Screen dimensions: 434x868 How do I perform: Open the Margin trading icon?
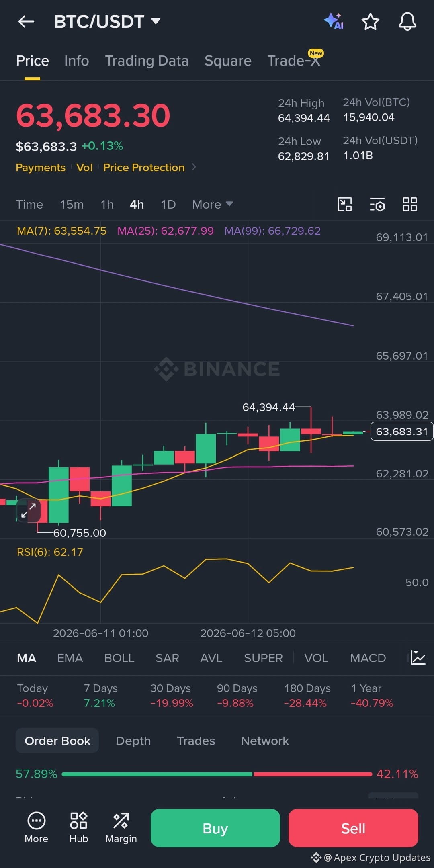click(x=121, y=828)
